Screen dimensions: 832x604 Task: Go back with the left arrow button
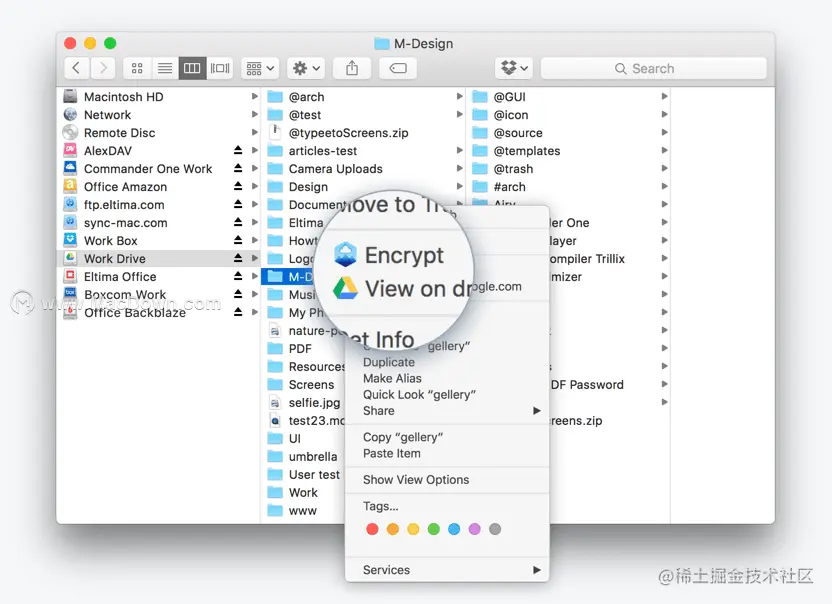[76, 68]
